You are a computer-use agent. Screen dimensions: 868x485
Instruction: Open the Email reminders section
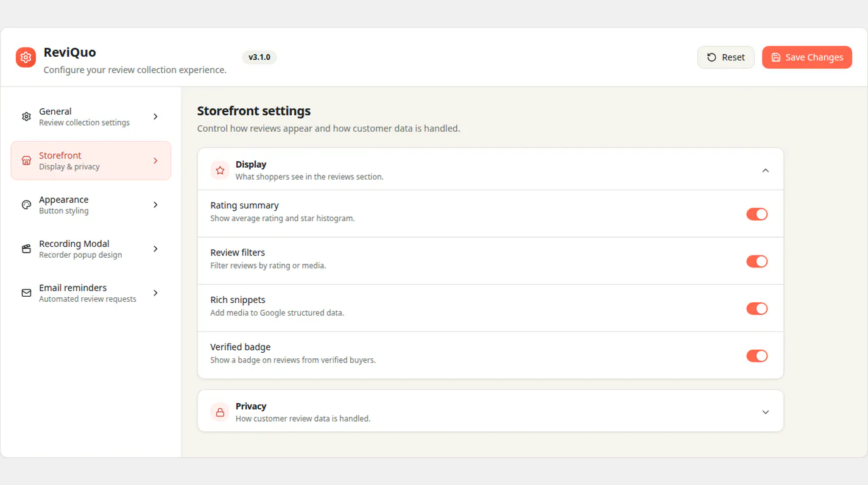coord(91,293)
